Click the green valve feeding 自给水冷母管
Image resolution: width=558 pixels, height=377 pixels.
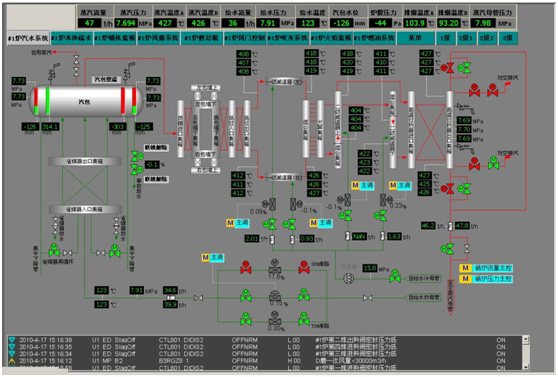pyautogui.click(x=395, y=276)
